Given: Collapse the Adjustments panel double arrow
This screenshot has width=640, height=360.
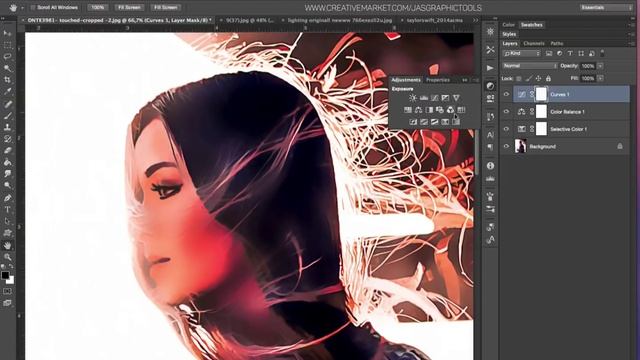Looking at the screenshot, I should tap(465, 80).
